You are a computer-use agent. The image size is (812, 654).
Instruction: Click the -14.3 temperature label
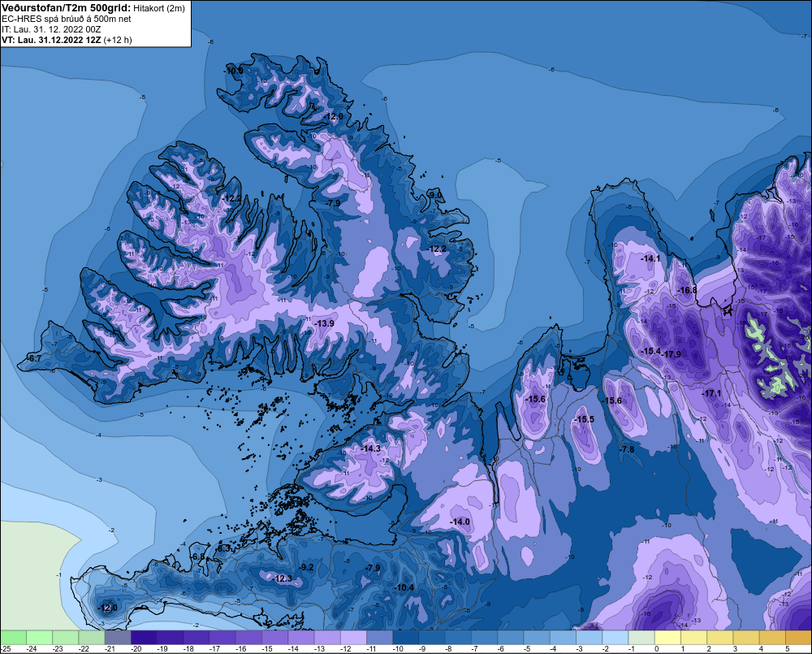371,448
